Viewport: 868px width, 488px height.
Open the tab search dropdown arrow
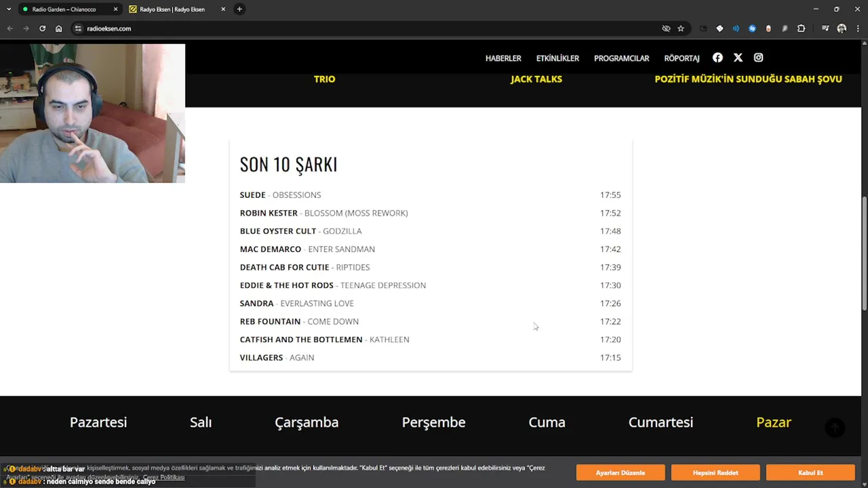(x=9, y=9)
